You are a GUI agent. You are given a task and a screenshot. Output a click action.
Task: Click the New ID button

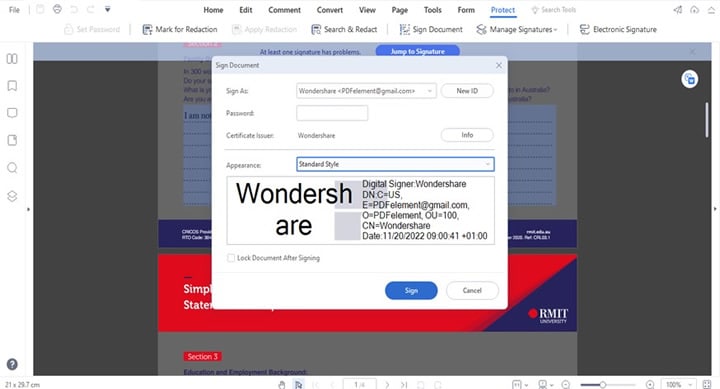click(x=467, y=91)
